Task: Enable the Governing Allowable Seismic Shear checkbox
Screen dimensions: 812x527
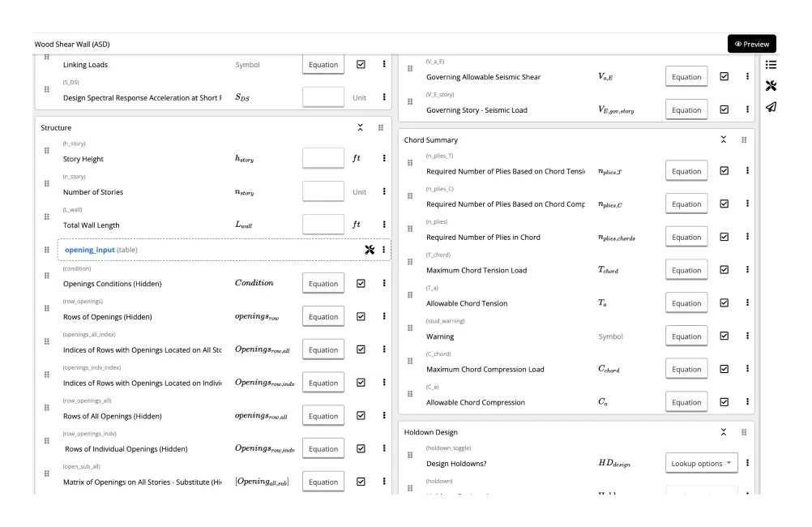Action: point(724,76)
